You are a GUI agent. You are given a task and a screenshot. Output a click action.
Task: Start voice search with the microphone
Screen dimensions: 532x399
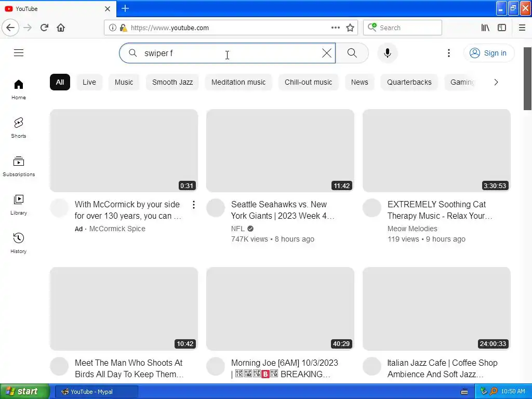(388, 53)
